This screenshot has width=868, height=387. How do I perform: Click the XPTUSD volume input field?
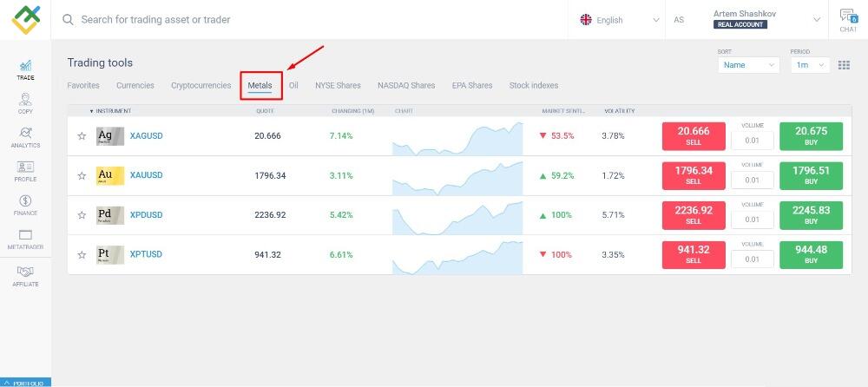point(753,259)
